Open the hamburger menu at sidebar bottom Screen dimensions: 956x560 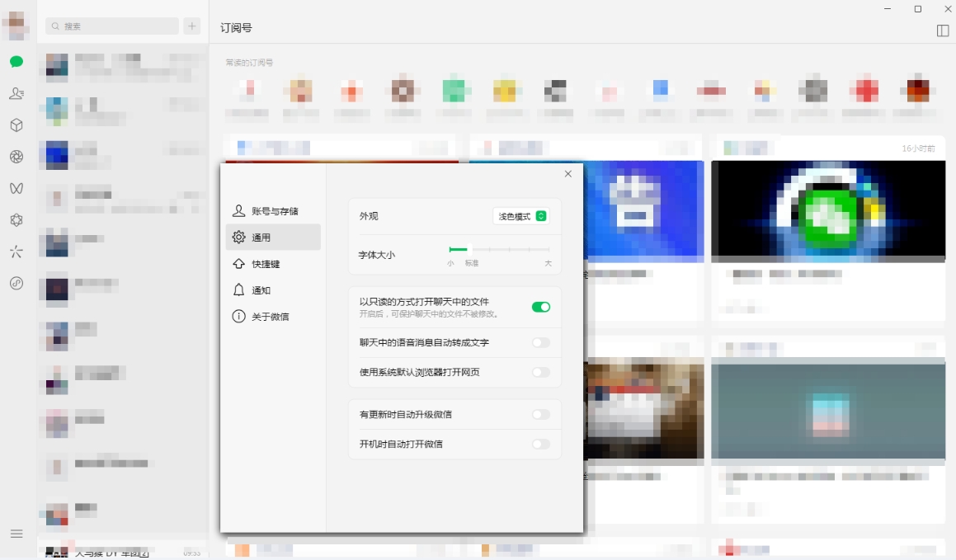click(16, 534)
